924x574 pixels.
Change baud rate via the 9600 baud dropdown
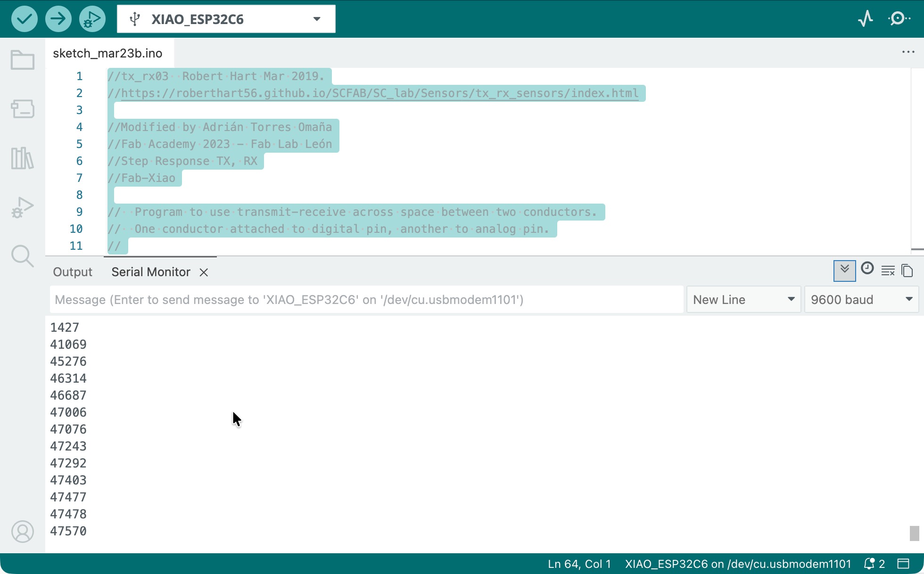point(861,299)
